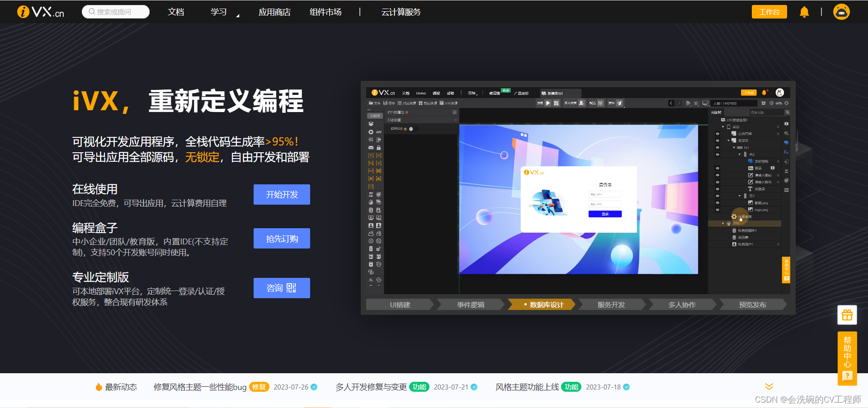
Task: Open news link 风格主题功能上线
Action: coord(527,387)
